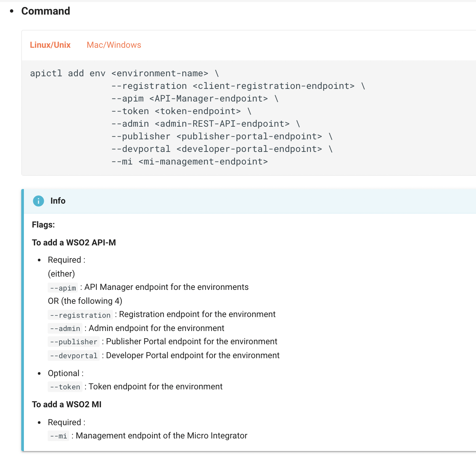Click the blue Info icon
Viewport: 476px width, 461px height.
click(38, 201)
